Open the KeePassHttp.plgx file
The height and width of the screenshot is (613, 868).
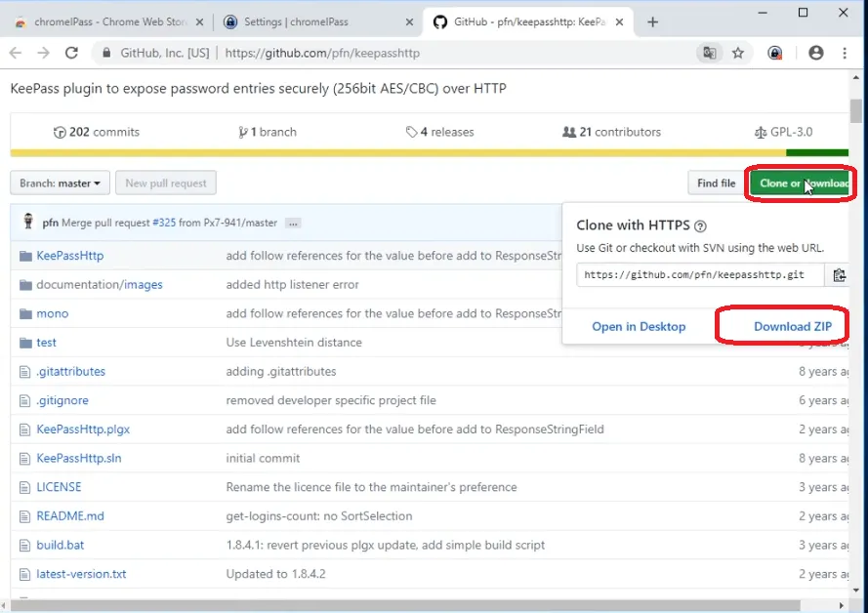(x=83, y=429)
